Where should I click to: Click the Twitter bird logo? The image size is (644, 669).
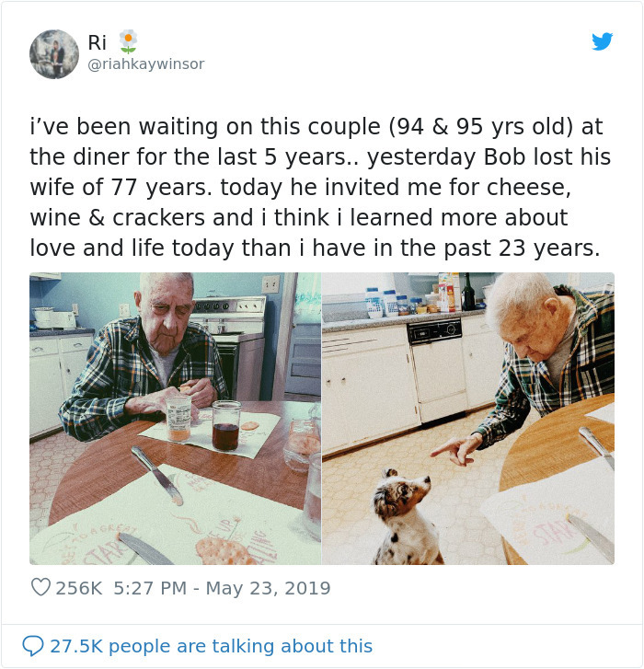[602, 41]
